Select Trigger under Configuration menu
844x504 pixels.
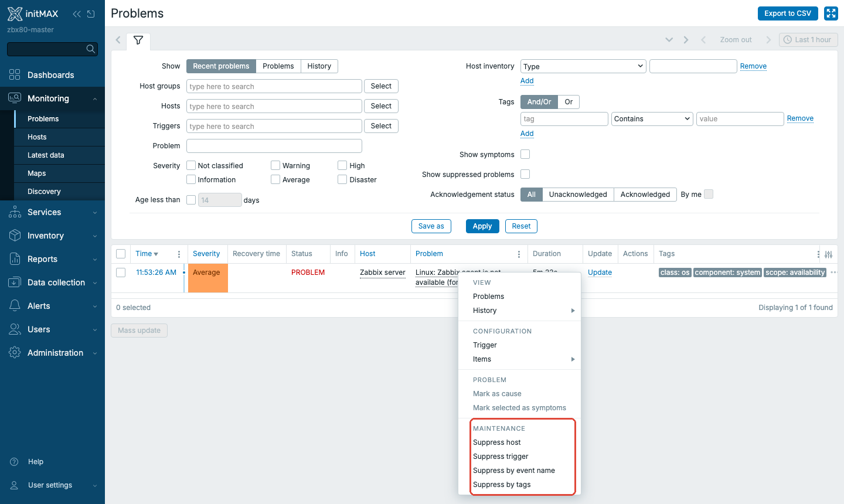click(x=519, y=345)
